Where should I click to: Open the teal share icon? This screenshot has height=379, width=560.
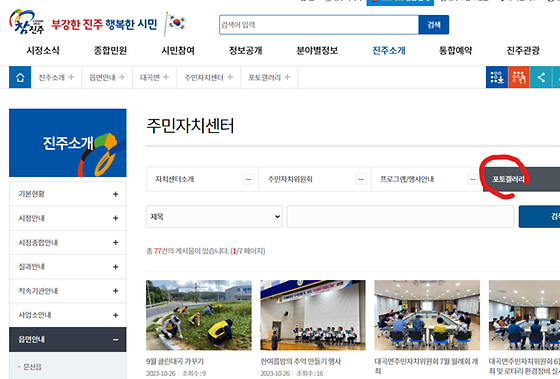541,77
